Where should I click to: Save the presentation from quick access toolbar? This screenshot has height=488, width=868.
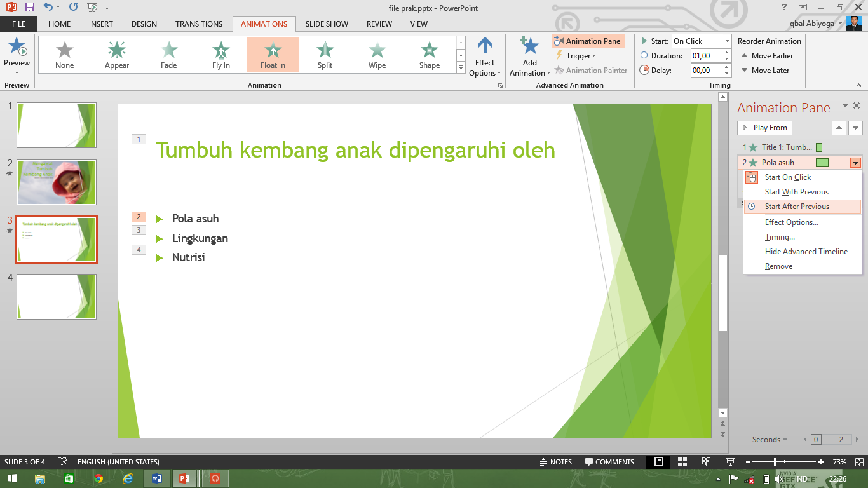[29, 7]
